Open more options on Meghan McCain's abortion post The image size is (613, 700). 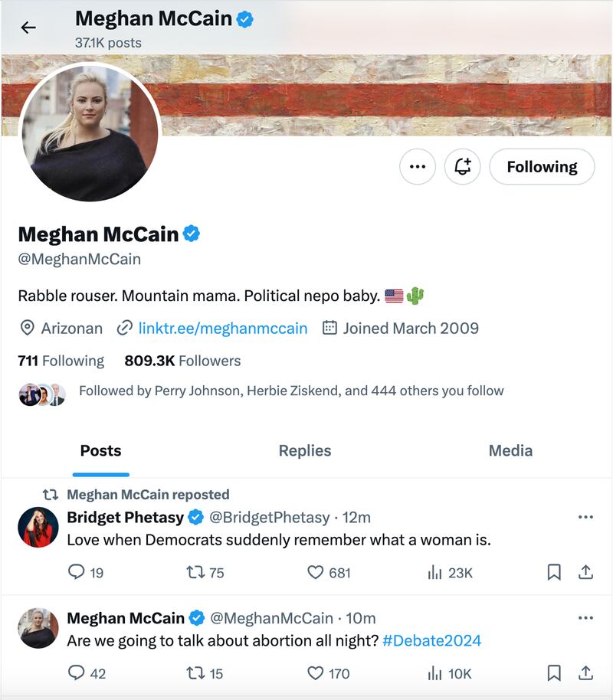[x=585, y=618]
